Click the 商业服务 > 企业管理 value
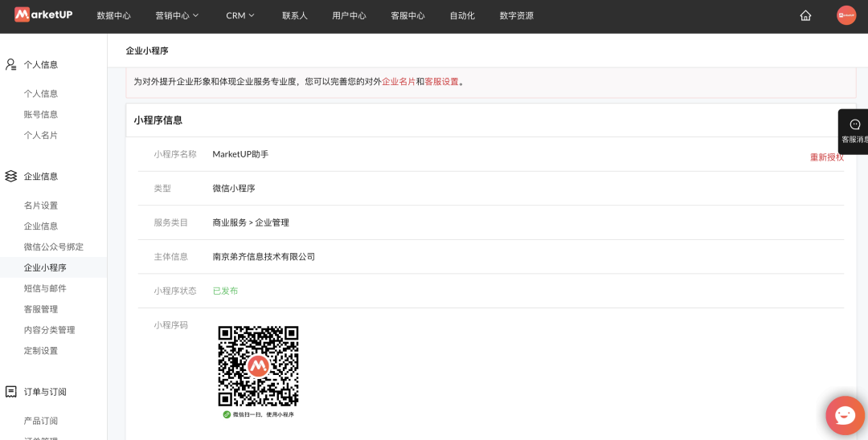Viewport: 868px width, 440px height. [251, 222]
